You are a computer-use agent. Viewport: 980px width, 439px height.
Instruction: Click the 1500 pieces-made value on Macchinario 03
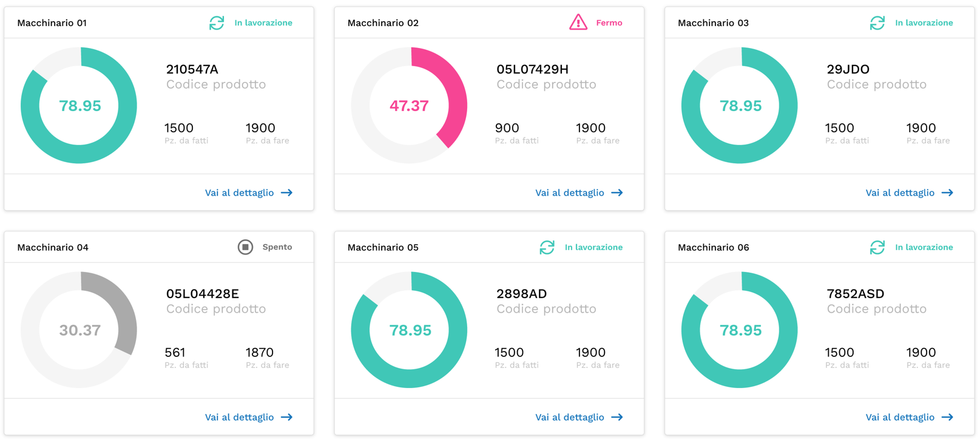click(839, 128)
